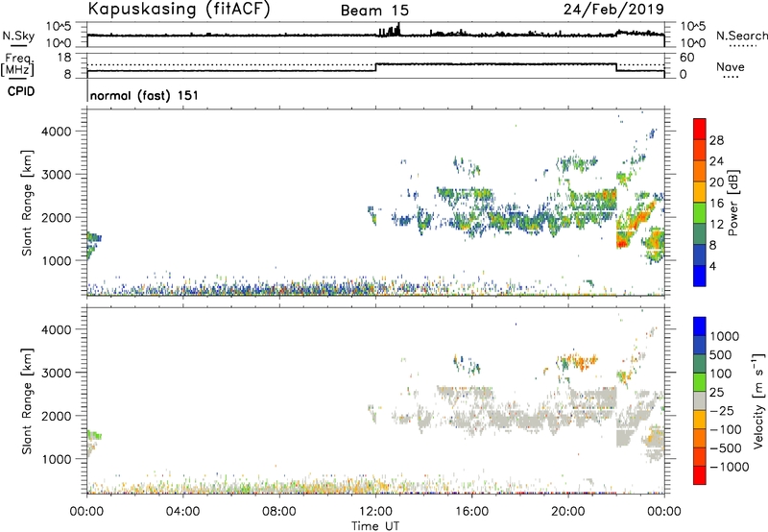
Task: Click the yellow 16–20 dB power colorbar segment
Action: point(700,192)
